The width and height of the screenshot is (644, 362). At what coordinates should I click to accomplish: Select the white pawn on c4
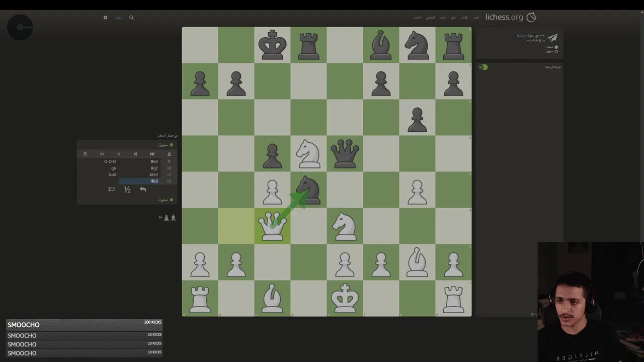(272, 190)
